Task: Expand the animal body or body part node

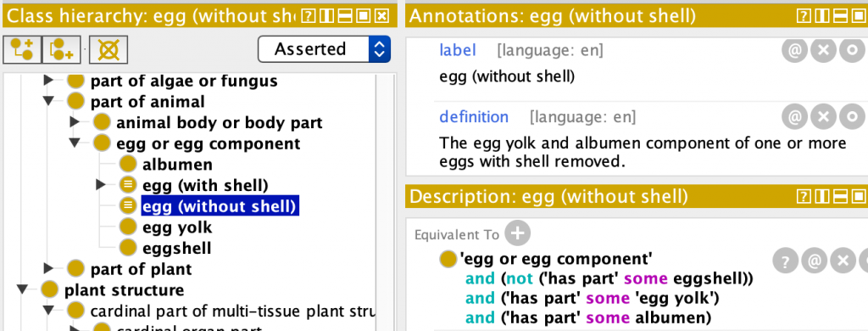Action: (x=75, y=122)
